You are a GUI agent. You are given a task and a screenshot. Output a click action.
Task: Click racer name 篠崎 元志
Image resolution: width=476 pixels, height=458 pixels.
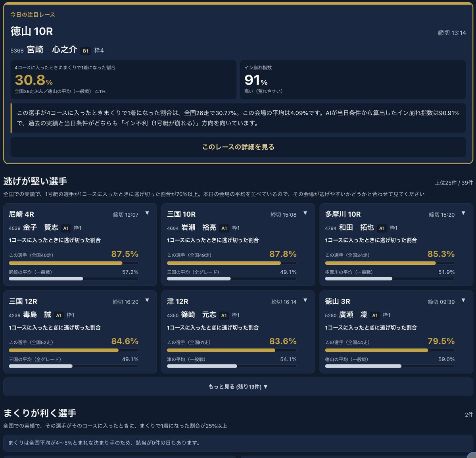199,315
